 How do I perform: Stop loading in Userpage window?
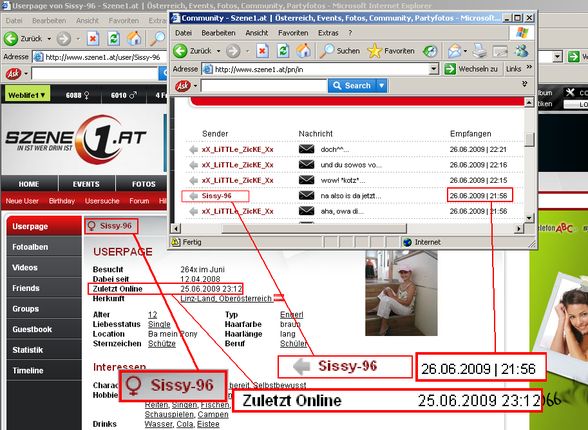[93, 38]
